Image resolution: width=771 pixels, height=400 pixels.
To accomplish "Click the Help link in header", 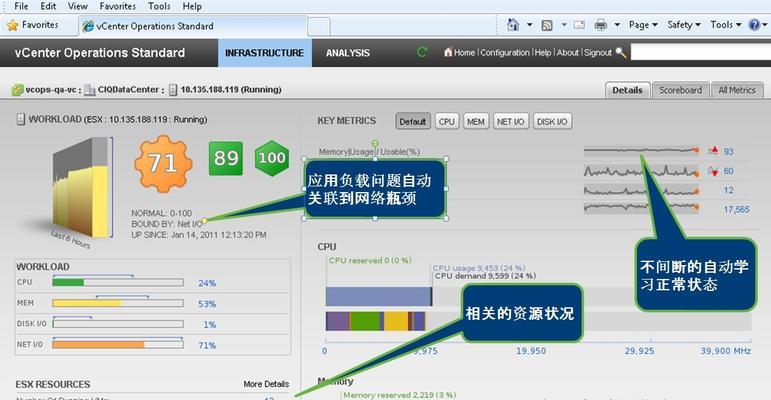I will tap(543, 52).
